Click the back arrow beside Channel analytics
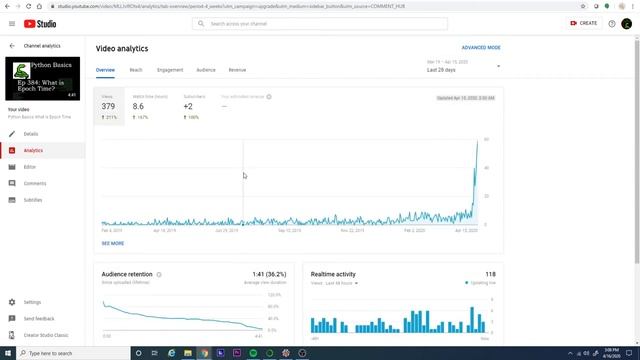The image size is (640, 360). 12,46
